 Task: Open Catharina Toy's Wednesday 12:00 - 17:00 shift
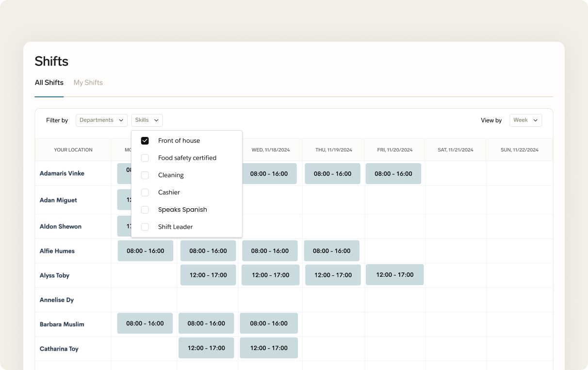(270, 348)
